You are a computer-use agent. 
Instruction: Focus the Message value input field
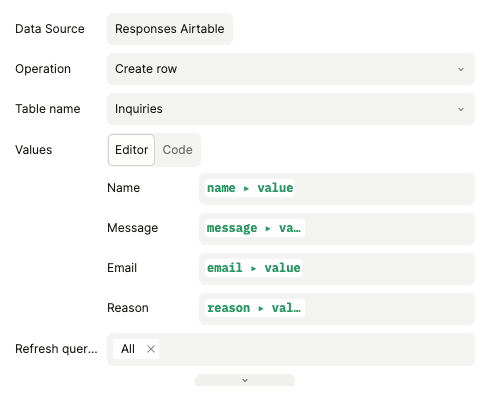tap(337, 229)
